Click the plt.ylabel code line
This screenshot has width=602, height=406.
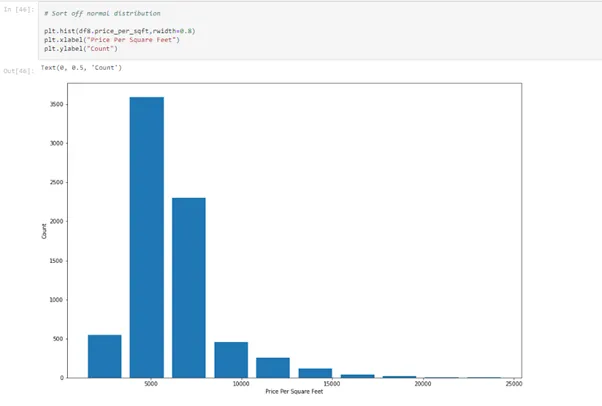(81, 49)
